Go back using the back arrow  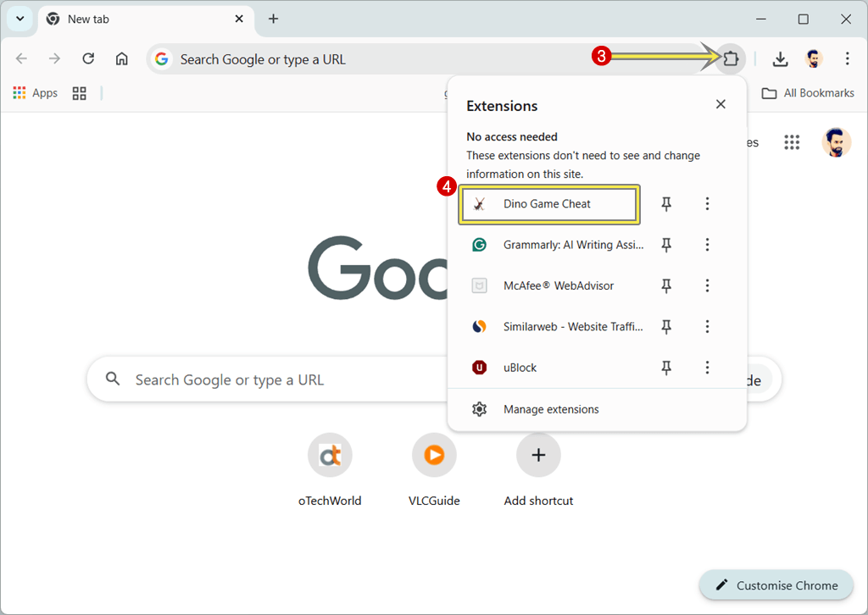(21, 58)
